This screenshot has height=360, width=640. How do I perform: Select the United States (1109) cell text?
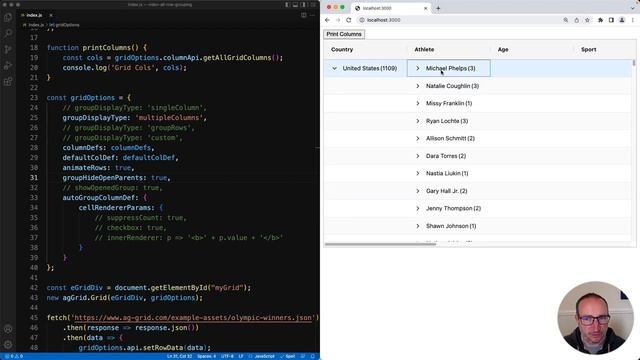click(x=370, y=69)
